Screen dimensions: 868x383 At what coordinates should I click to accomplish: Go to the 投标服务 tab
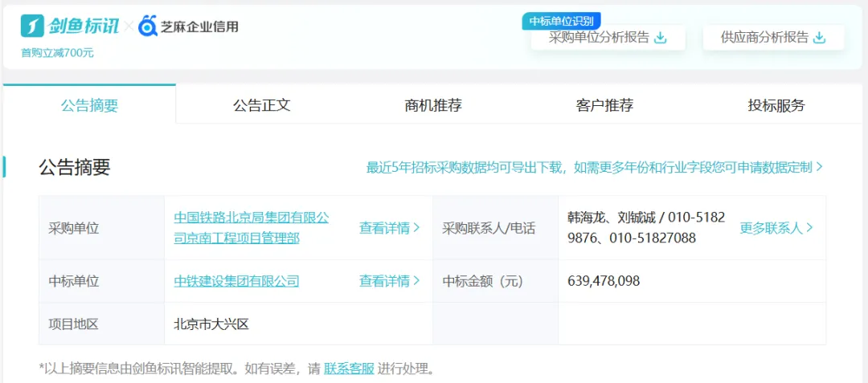(x=776, y=105)
